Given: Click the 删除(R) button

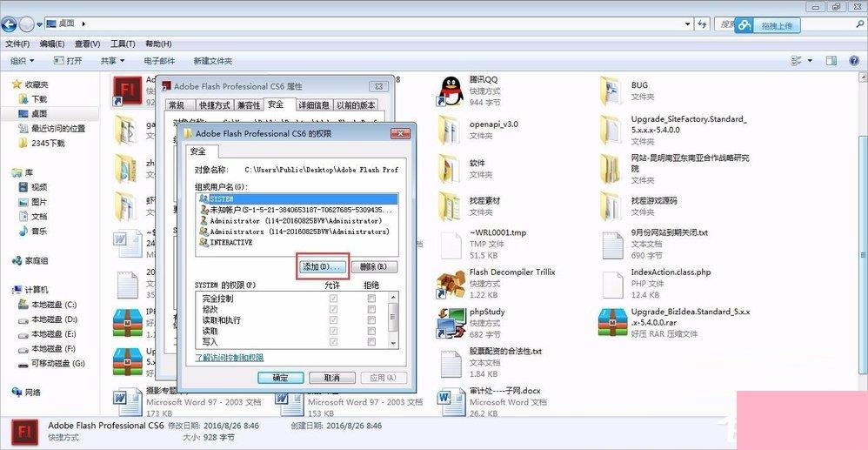Looking at the screenshot, I should [374, 266].
